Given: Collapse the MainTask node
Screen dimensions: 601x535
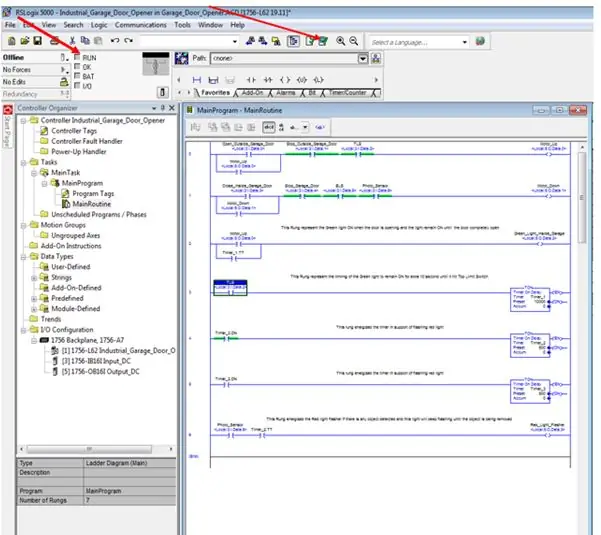Looking at the screenshot, I should 34,173.
